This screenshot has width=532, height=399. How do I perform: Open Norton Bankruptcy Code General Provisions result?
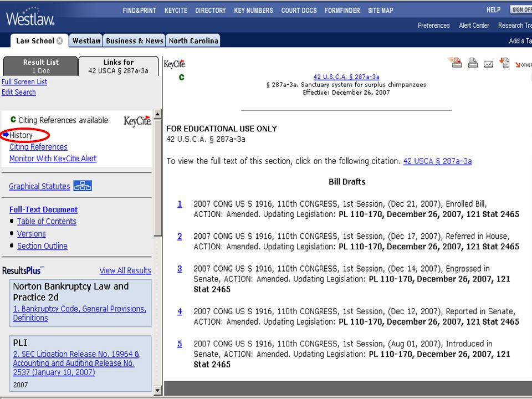click(80, 313)
